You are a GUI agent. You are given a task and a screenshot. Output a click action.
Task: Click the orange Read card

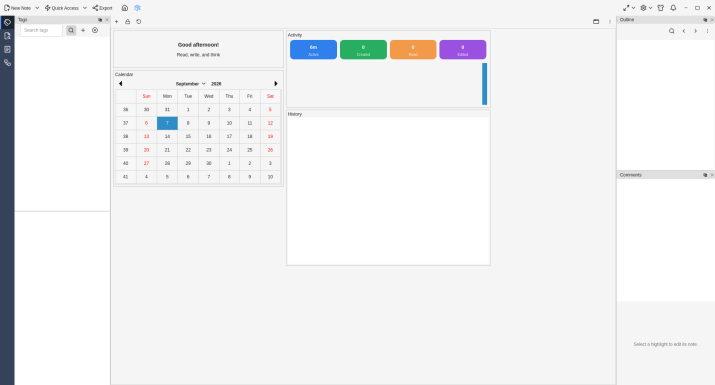point(413,50)
